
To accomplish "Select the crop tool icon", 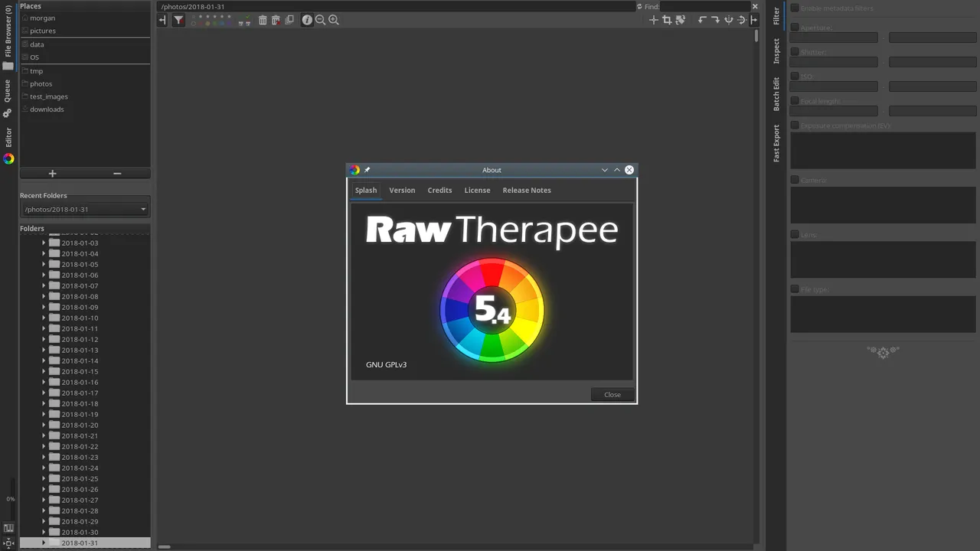I will tap(667, 21).
